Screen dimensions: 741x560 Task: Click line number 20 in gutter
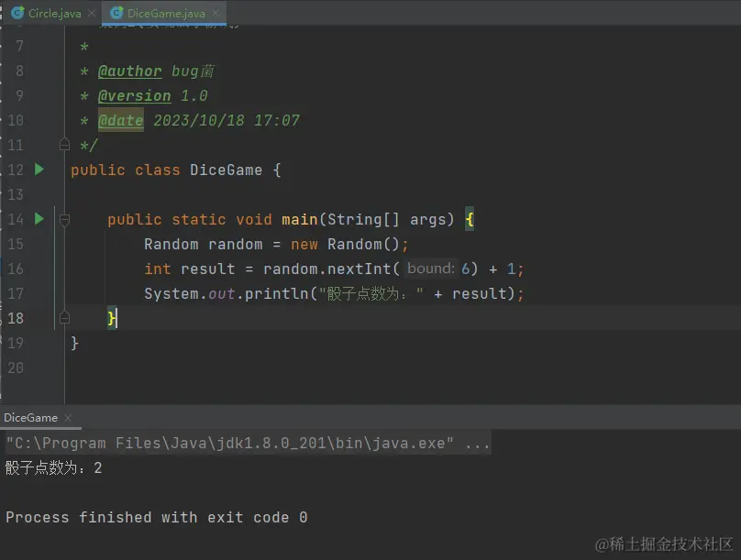coord(15,368)
